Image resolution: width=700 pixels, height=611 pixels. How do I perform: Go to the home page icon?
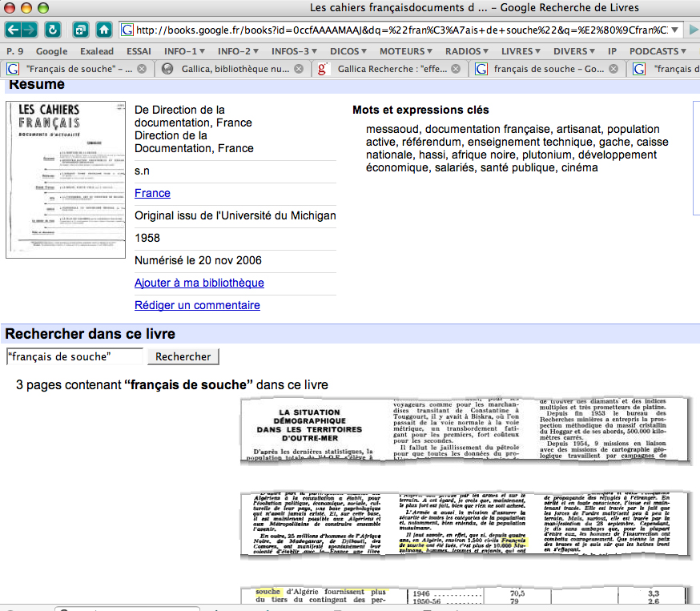(x=104, y=30)
